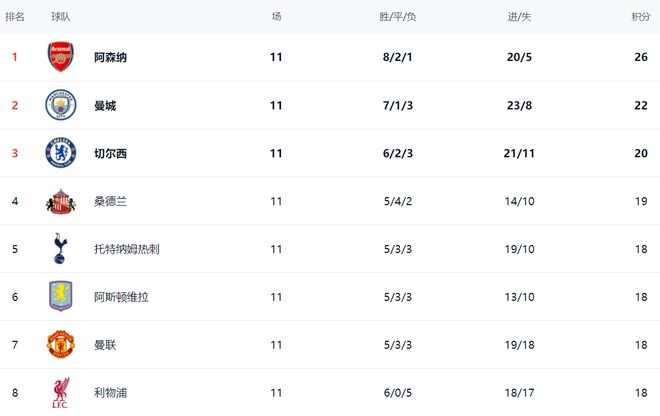
Task: Open the 托特纳姆热刺 team page
Action: (x=126, y=249)
